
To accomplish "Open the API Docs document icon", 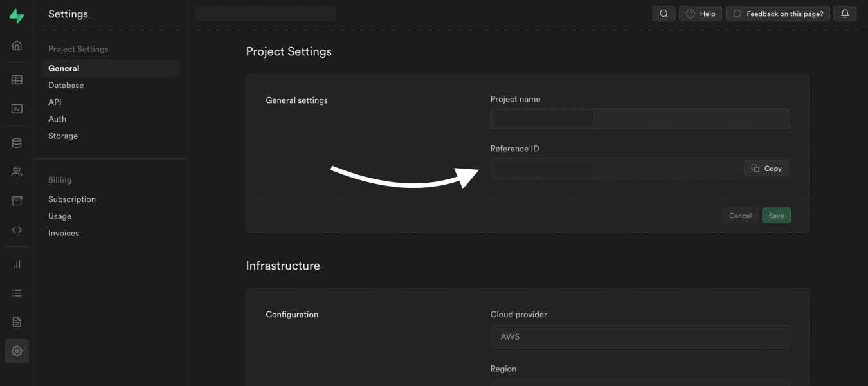I will point(17,322).
